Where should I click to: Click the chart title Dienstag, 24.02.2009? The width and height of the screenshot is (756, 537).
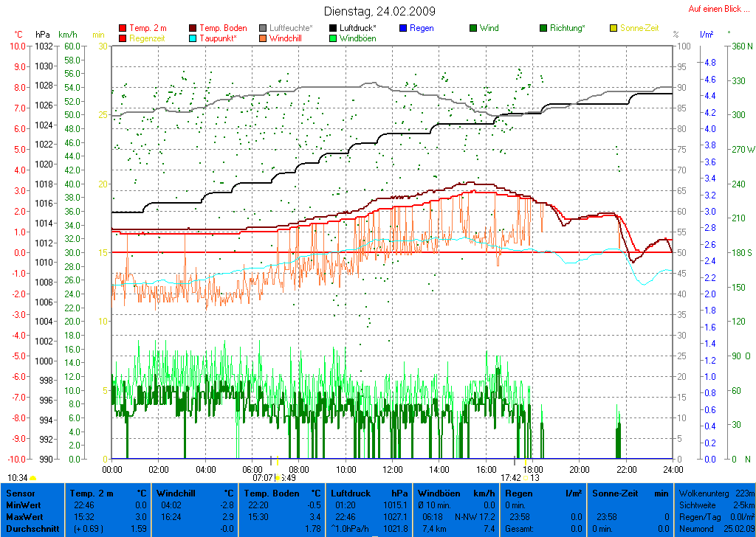tap(379, 11)
